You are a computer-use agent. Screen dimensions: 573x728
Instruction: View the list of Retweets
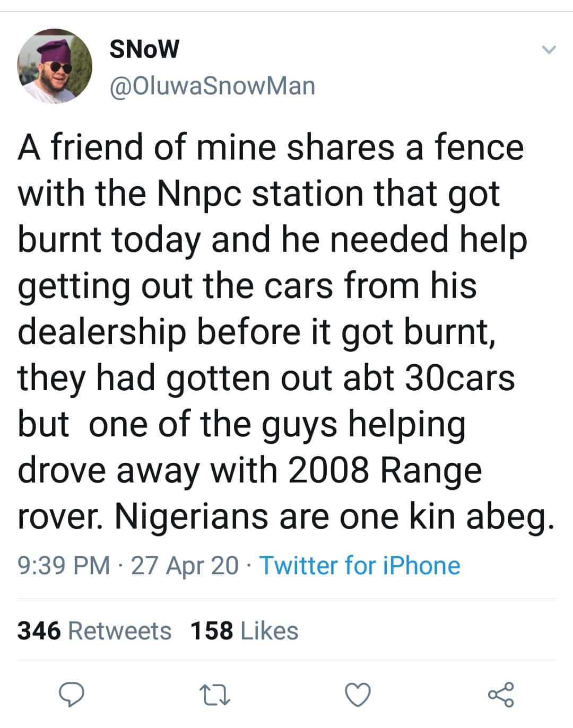coord(120,631)
